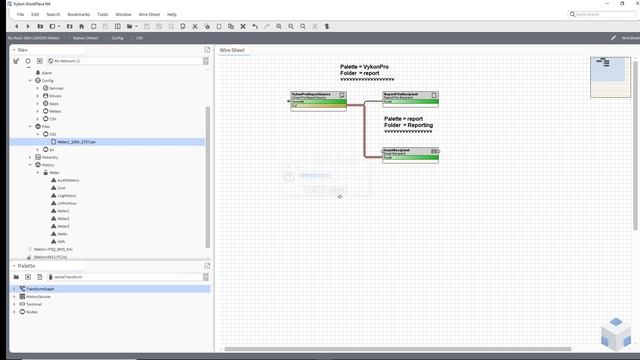Viewport: 640px width, 360px height.
Task: Select LogHistory under the Meter history node
Action: (67, 196)
